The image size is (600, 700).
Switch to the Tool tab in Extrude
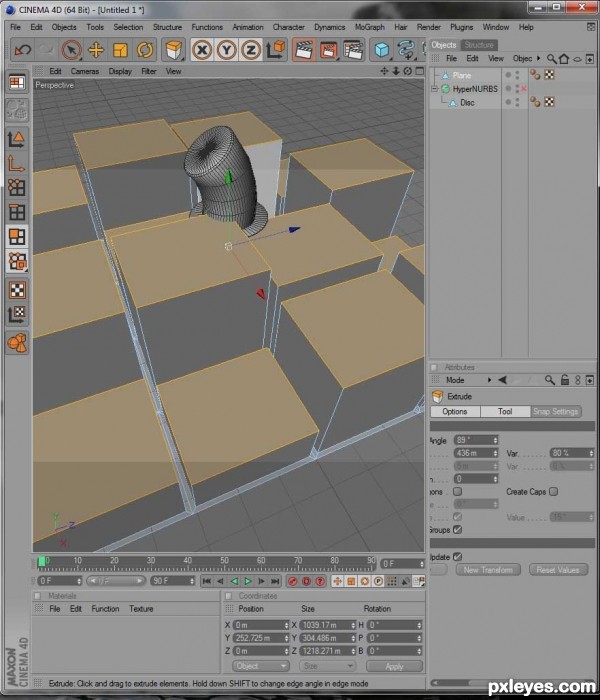point(505,412)
